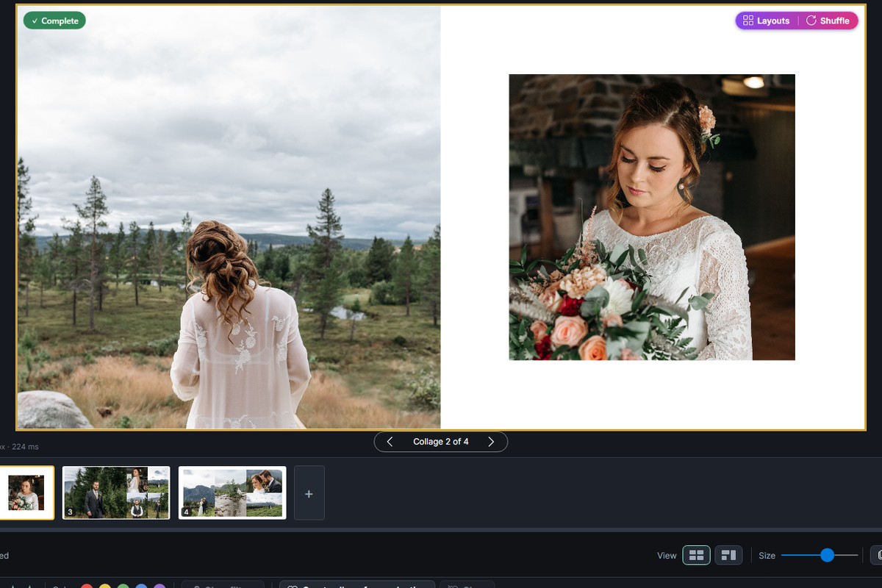Screen dimensions: 882x588
Task: Add a new collage with plus button
Action: point(309,493)
